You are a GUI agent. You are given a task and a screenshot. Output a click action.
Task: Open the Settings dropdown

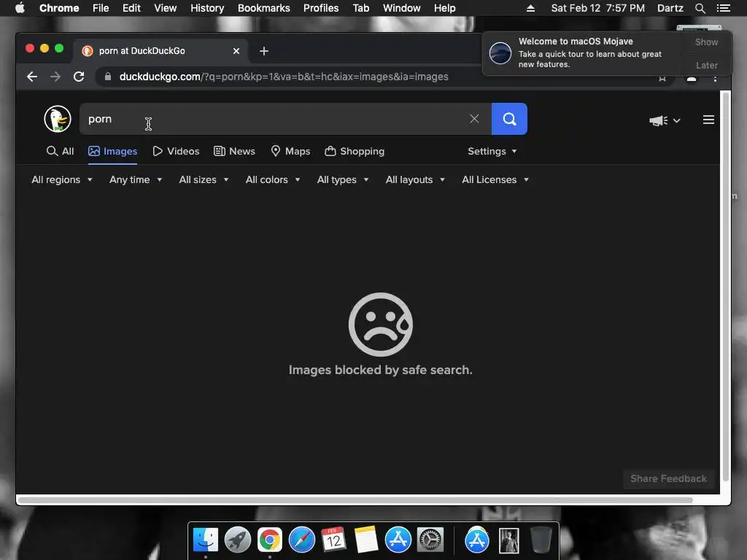point(492,151)
